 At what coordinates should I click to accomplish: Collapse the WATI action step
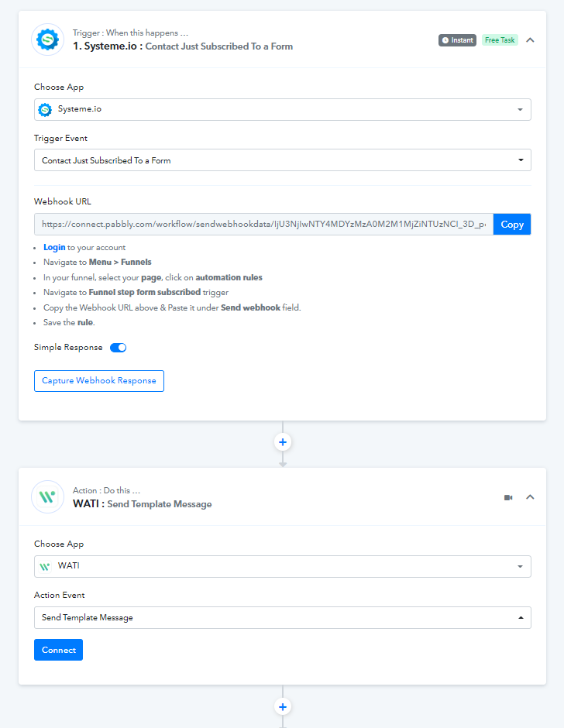[x=530, y=497]
